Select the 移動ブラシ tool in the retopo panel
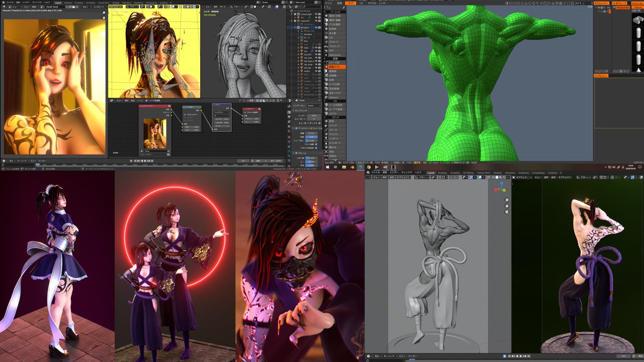This screenshot has height=362, width=644. tap(334, 67)
